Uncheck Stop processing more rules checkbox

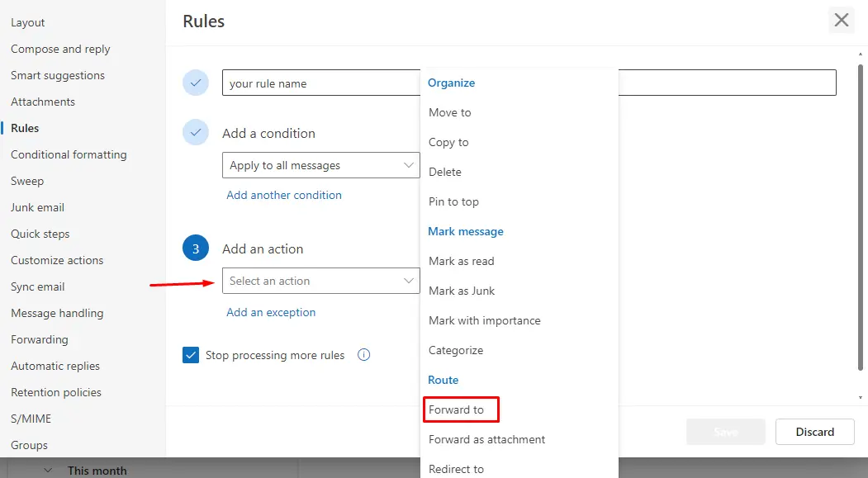point(191,355)
